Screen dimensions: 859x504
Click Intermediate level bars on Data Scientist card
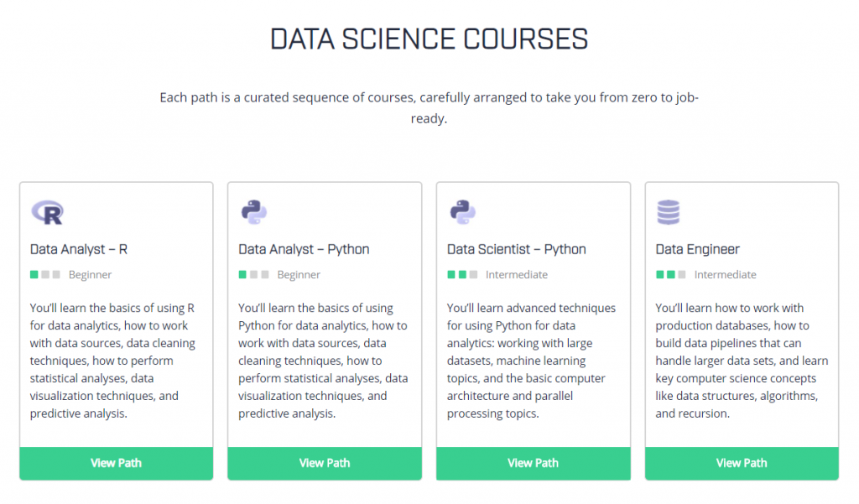click(462, 274)
